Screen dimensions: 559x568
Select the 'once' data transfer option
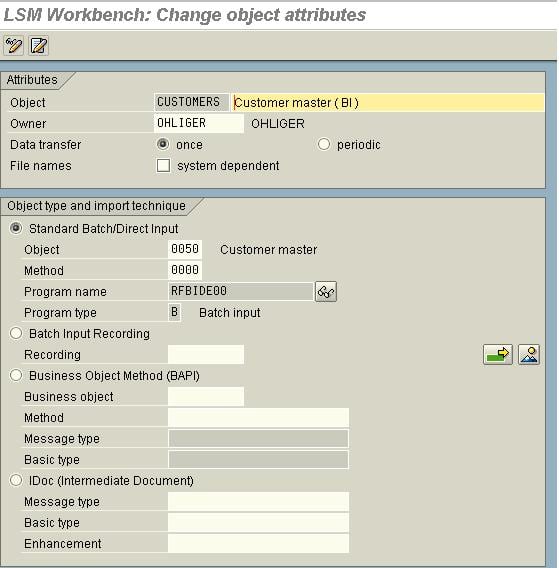163,144
